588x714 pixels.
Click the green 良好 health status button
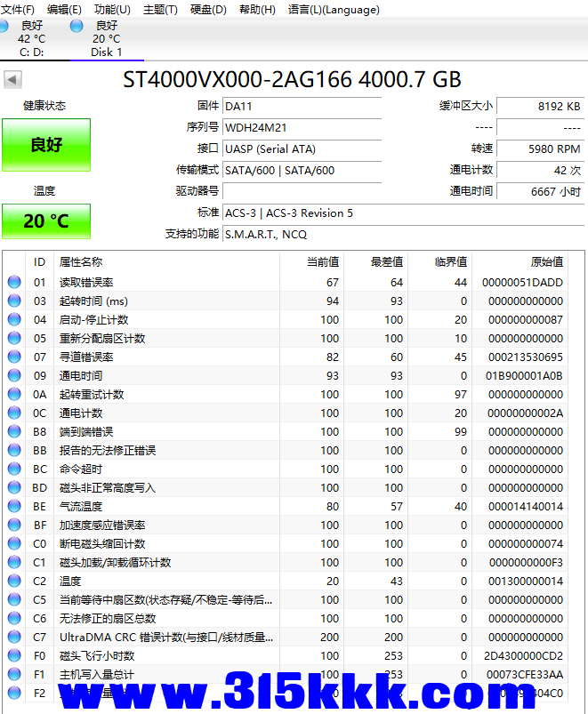pos(46,145)
